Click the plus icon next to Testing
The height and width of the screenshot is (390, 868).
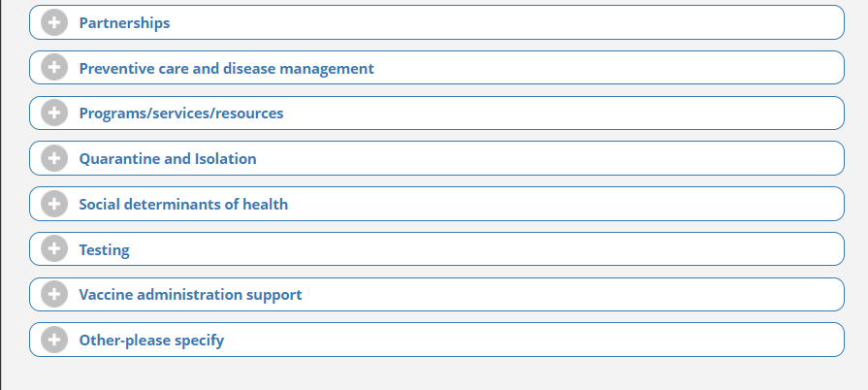(x=54, y=249)
